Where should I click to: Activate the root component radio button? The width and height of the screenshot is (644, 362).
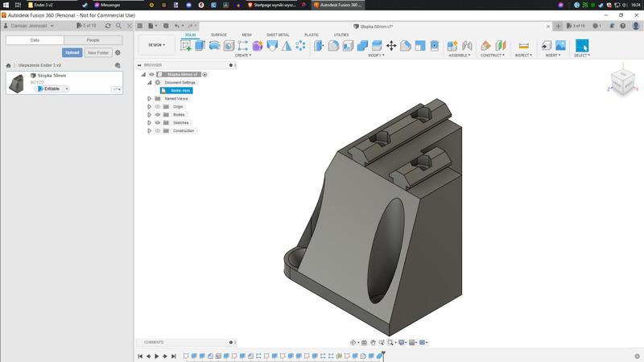[x=205, y=74]
